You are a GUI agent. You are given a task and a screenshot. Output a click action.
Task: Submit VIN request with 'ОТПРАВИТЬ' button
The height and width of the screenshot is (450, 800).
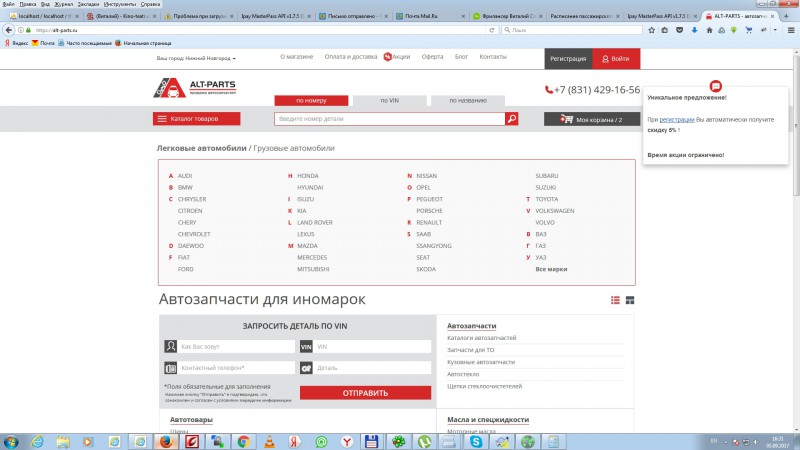(x=365, y=393)
